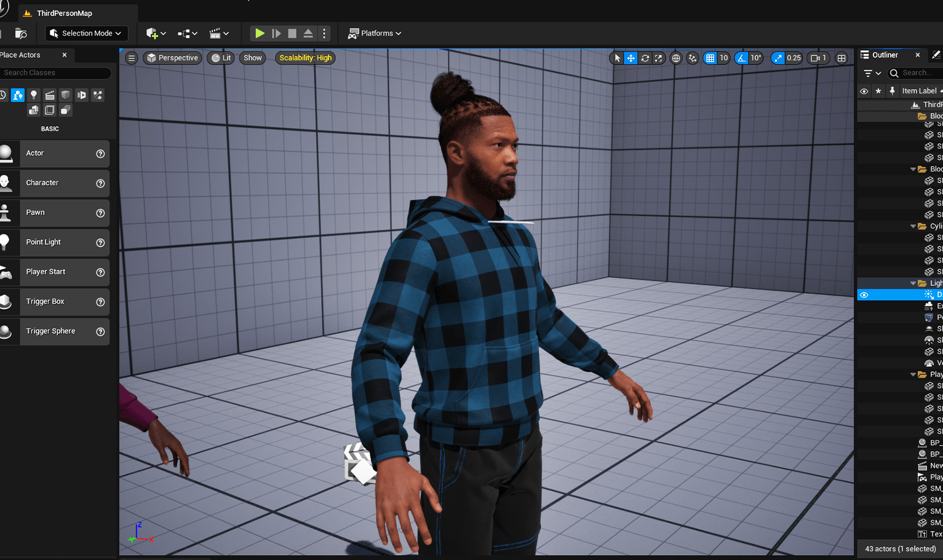Viewport: 943px width, 560px height.
Task: Open the Lit view mode menu
Action: click(221, 58)
